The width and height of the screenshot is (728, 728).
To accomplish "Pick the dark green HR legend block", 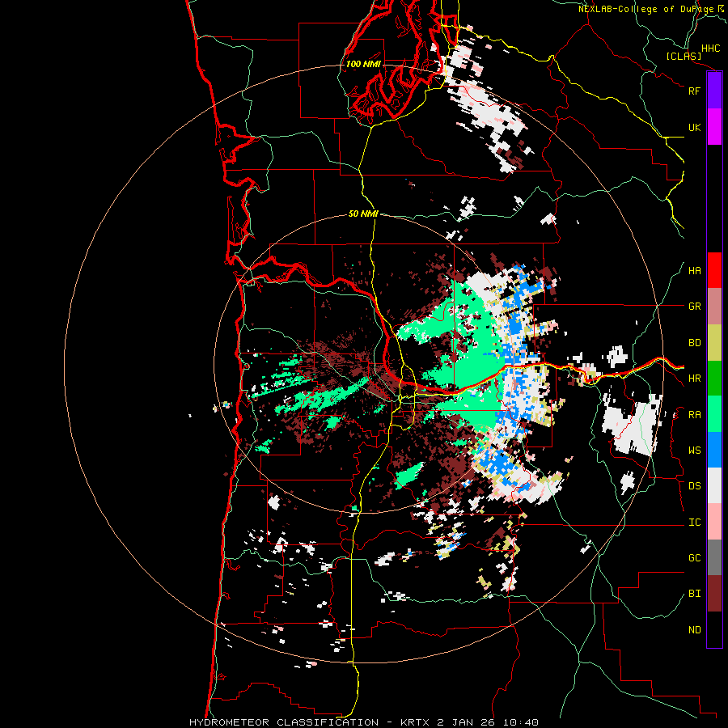I will pos(714,379).
